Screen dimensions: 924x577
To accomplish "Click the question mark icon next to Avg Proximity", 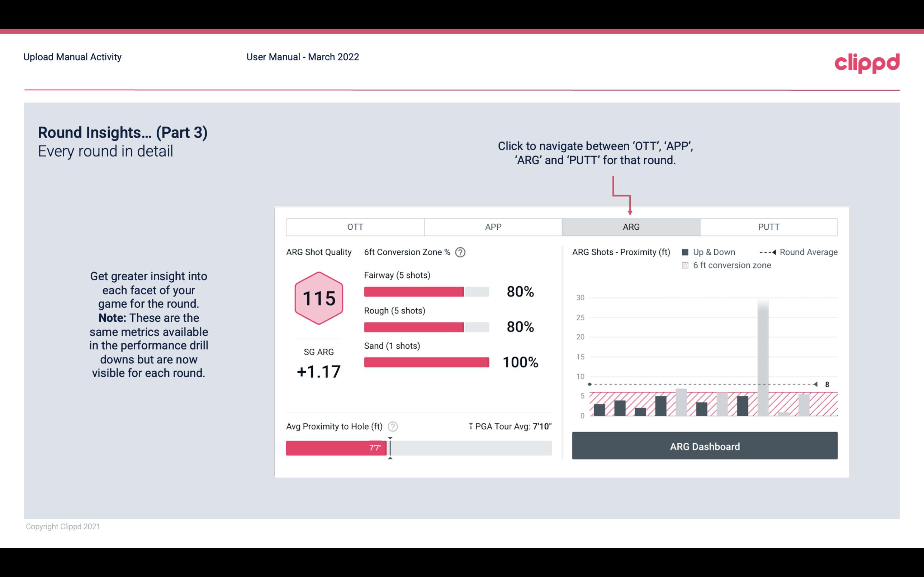I will pyautogui.click(x=394, y=426).
